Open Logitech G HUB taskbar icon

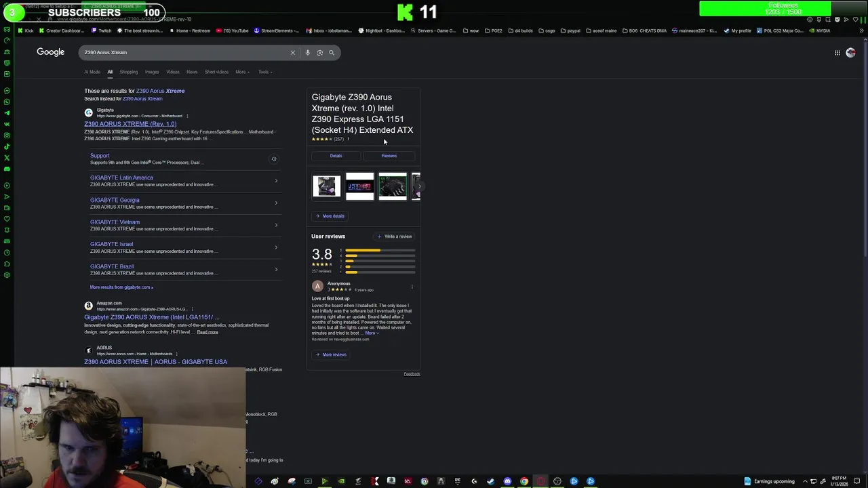point(474,481)
